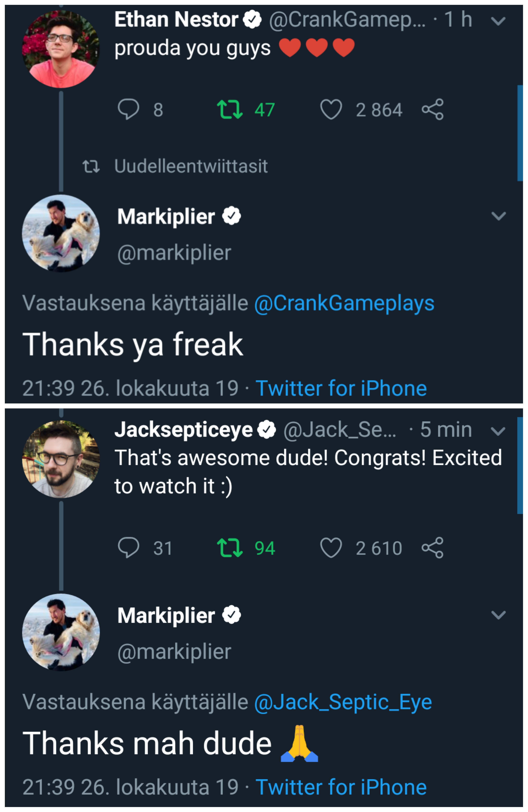Reply to Ethan Nestor's tweet
The height and width of the screenshot is (812, 528).
(128, 109)
